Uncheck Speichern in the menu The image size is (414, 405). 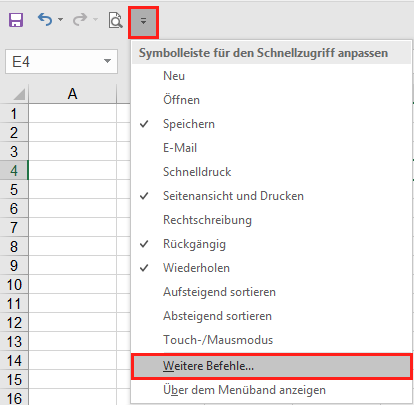click(x=271, y=124)
